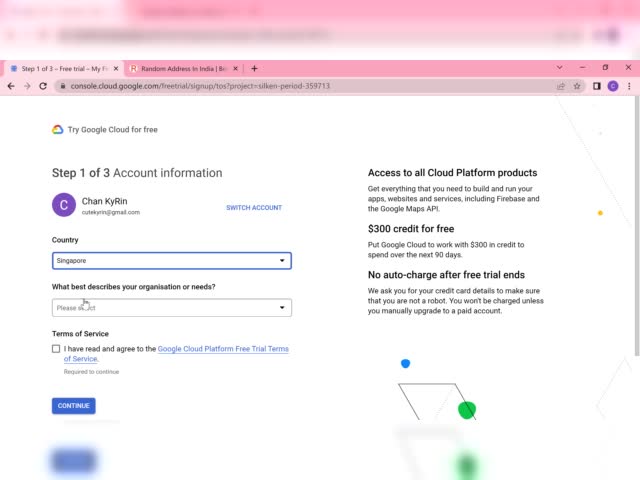
Task: Click the Google Cloud logo icon
Action: [x=58, y=129]
